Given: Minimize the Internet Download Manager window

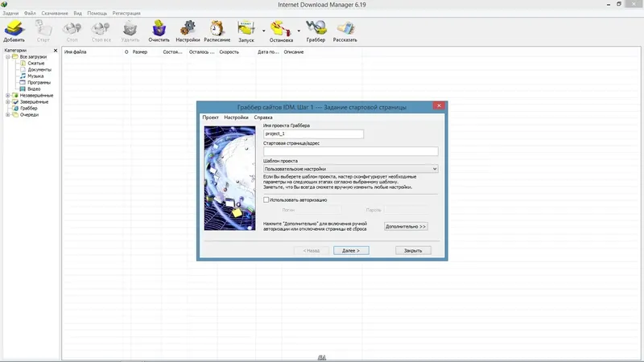Looking at the screenshot, I should pyautogui.click(x=609, y=4).
